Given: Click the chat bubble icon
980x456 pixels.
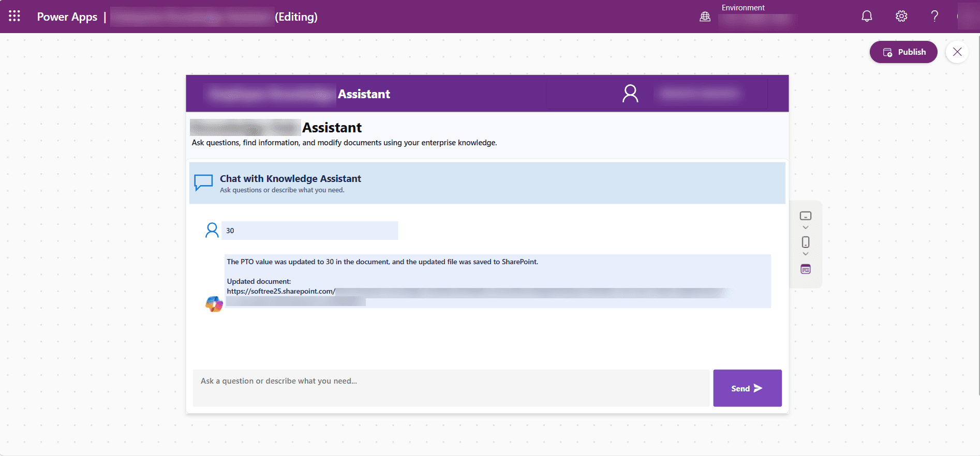Looking at the screenshot, I should (x=203, y=183).
